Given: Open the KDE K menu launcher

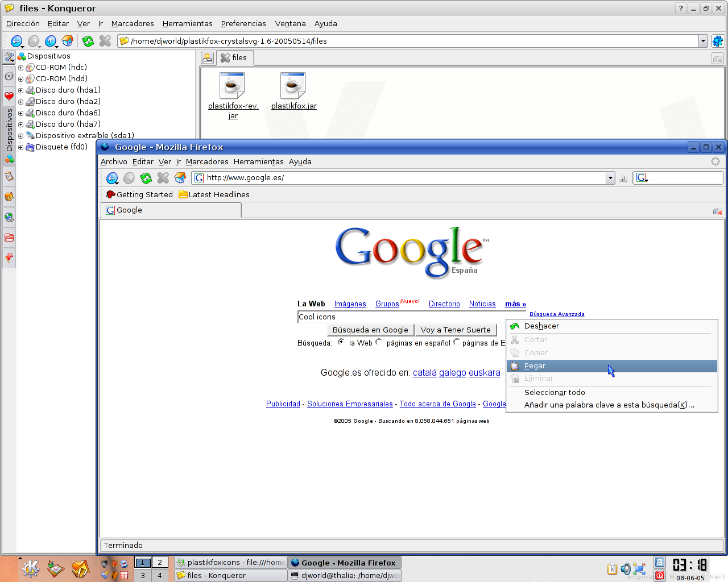Looking at the screenshot, I should point(30,568).
